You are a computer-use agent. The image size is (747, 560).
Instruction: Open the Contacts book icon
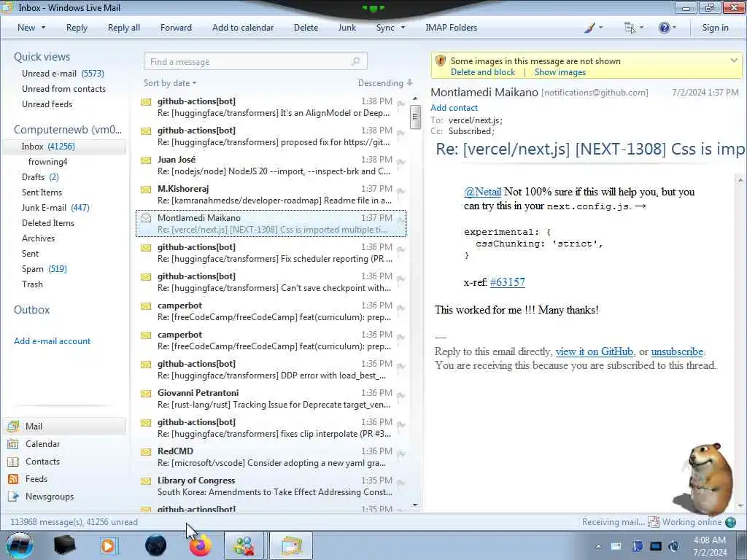pos(13,462)
